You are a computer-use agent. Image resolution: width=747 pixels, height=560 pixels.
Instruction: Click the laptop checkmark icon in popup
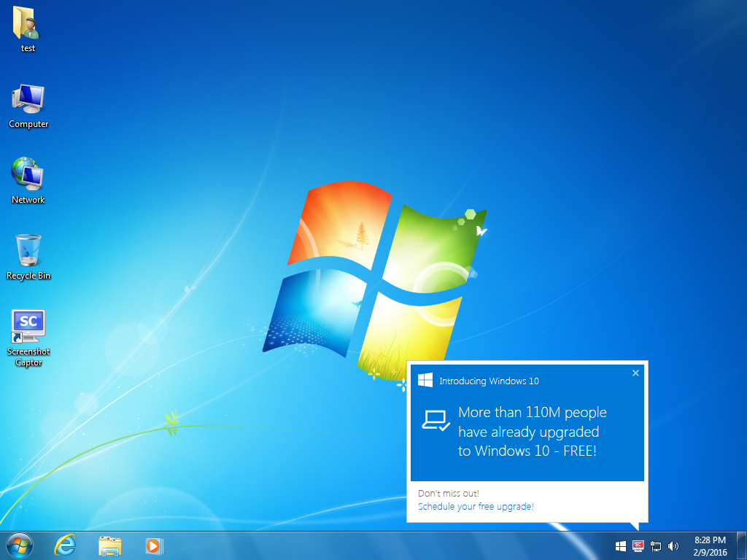coord(436,420)
